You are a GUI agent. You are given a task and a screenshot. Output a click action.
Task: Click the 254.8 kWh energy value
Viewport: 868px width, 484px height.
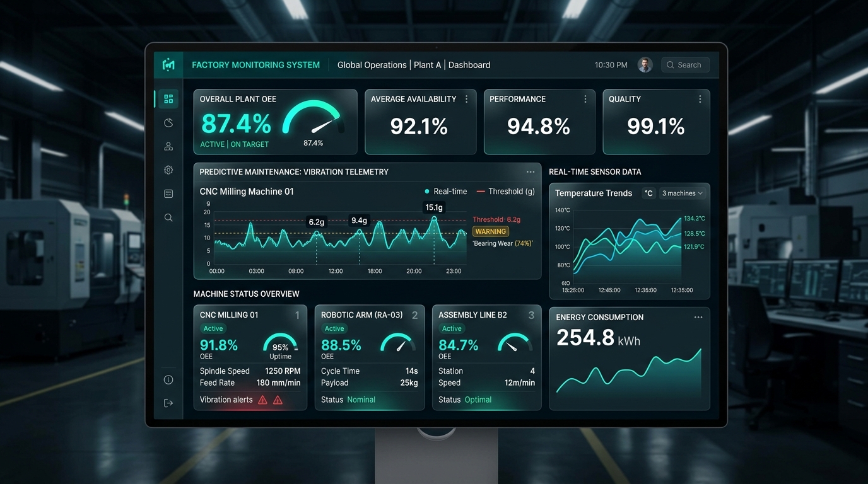598,338
